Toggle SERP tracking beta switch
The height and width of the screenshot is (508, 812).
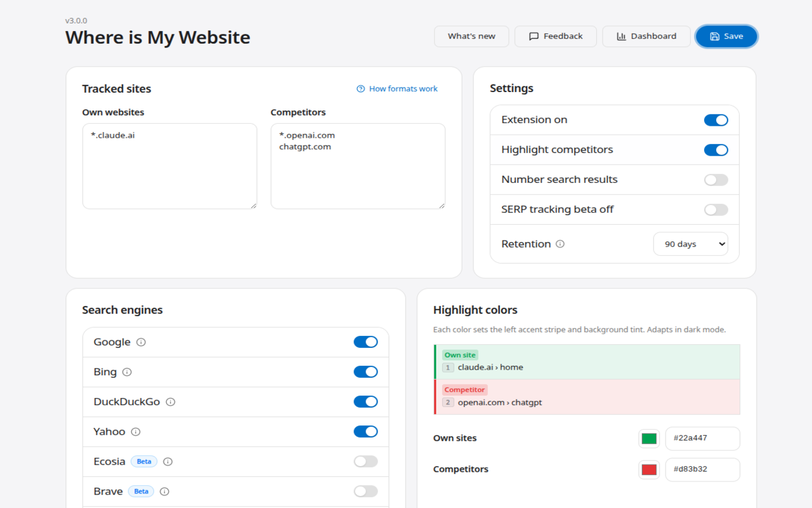tap(716, 210)
